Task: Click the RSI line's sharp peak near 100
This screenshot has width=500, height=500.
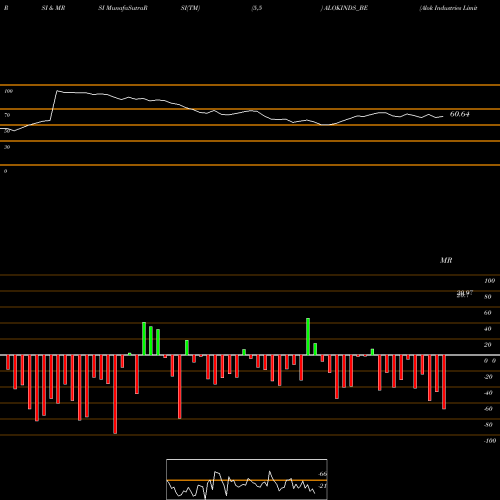Action: pyautogui.click(x=57, y=91)
